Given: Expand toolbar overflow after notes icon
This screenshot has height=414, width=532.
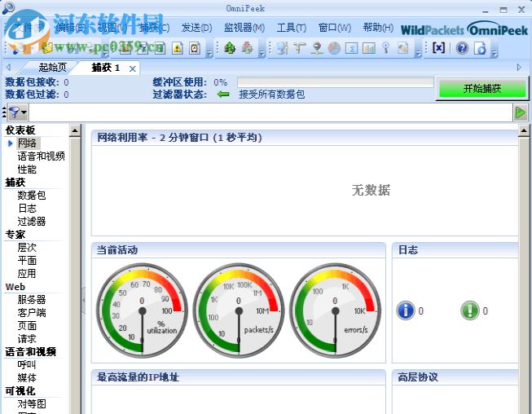Looking at the screenshot, I should [x=418, y=54].
